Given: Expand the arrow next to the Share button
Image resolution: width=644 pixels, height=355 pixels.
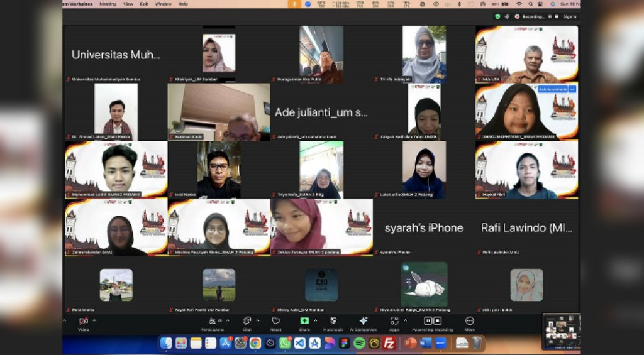Looking at the screenshot, I should (315, 320).
